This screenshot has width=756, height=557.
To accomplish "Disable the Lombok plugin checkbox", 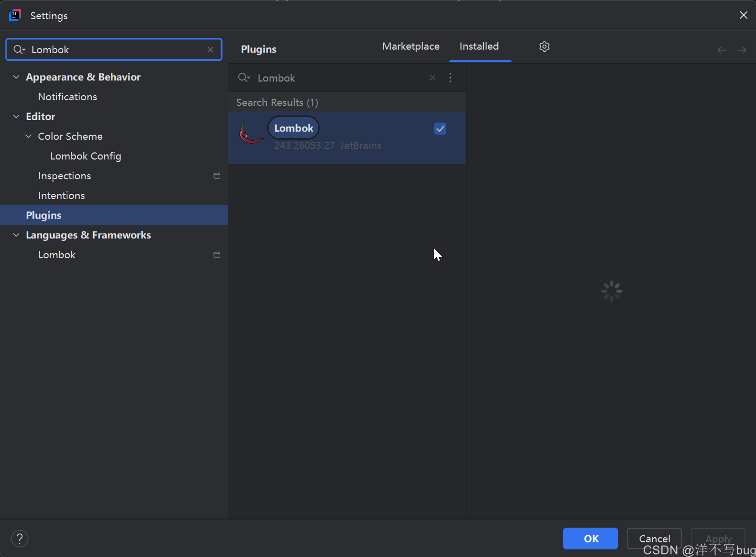I will 440,129.
